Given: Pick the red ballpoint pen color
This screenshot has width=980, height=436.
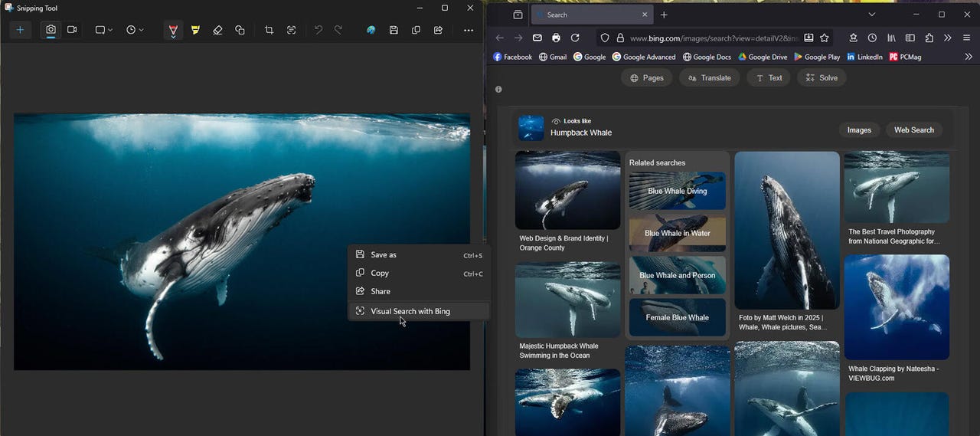Looking at the screenshot, I should coord(173,30).
